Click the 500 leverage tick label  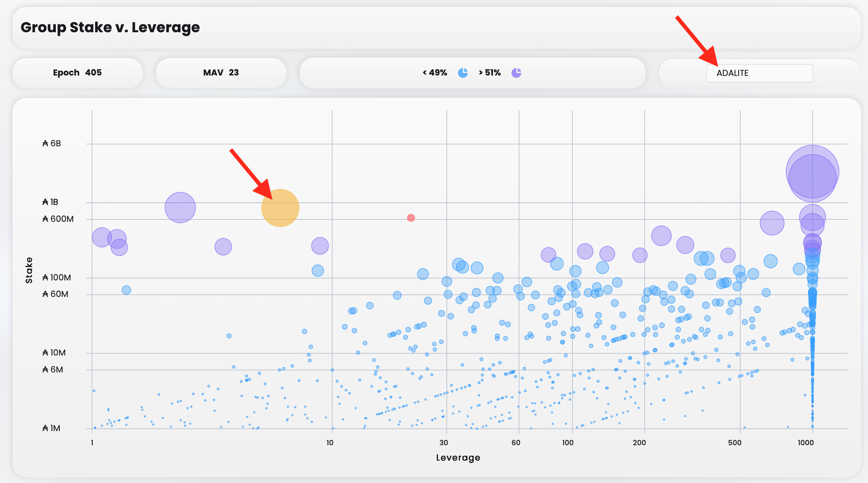[734, 442]
